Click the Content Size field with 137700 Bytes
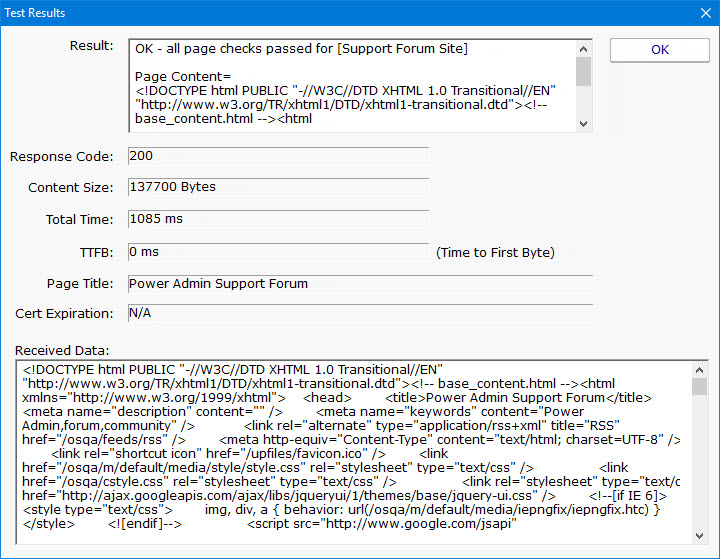Viewport: 720px width, 559px height. click(278, 187)
